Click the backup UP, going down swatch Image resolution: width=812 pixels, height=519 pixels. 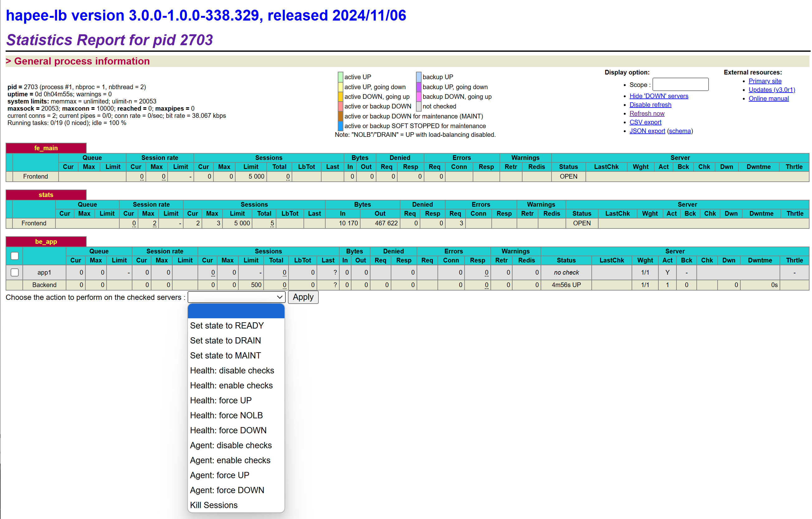tap(419, 87)
